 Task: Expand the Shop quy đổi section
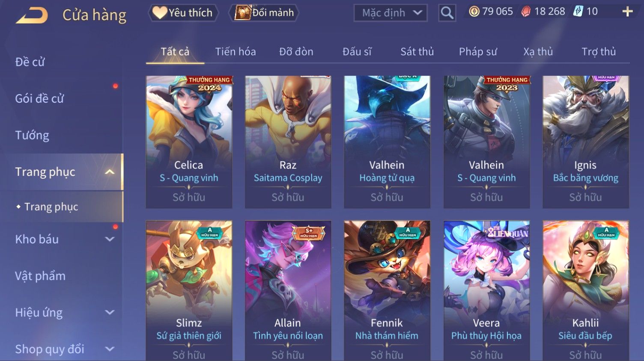tap(110, 349)
